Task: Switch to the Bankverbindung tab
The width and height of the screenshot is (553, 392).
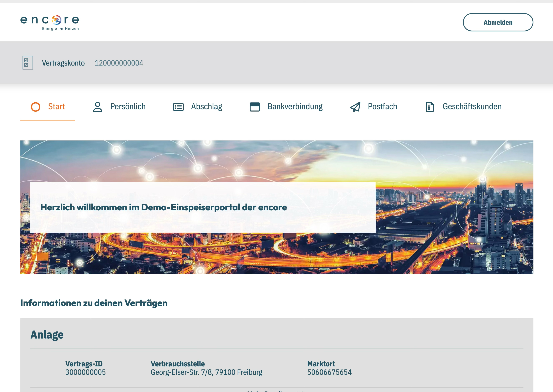Action: 295,106
